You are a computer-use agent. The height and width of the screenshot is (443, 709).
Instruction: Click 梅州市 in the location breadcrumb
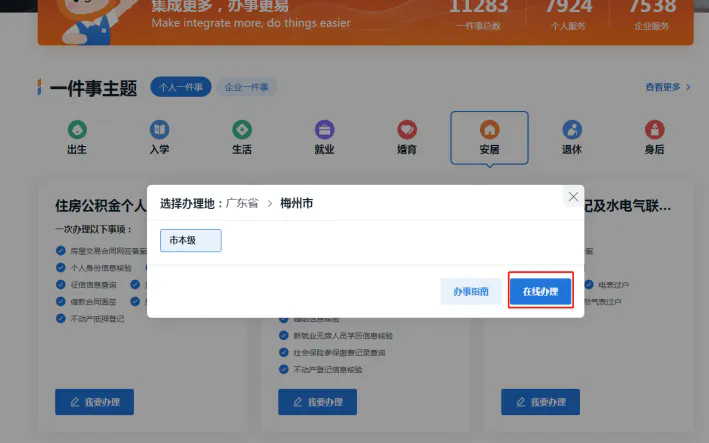(x=297, y=203)
